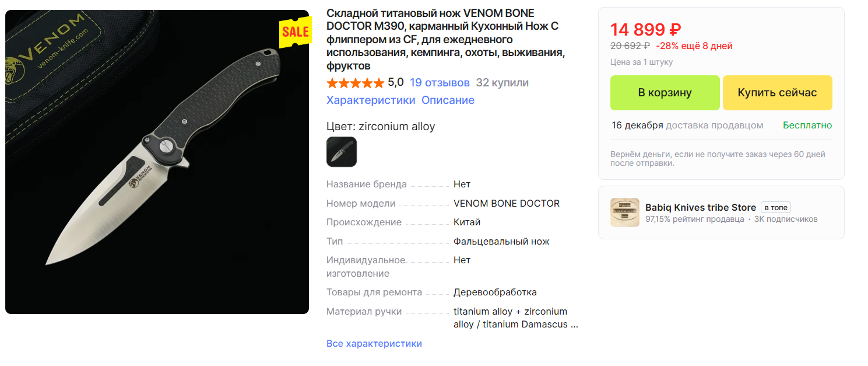Viewport: 868px width, 366px height.
Task: Open the main knife product image
Action: [x=157, y=162]
